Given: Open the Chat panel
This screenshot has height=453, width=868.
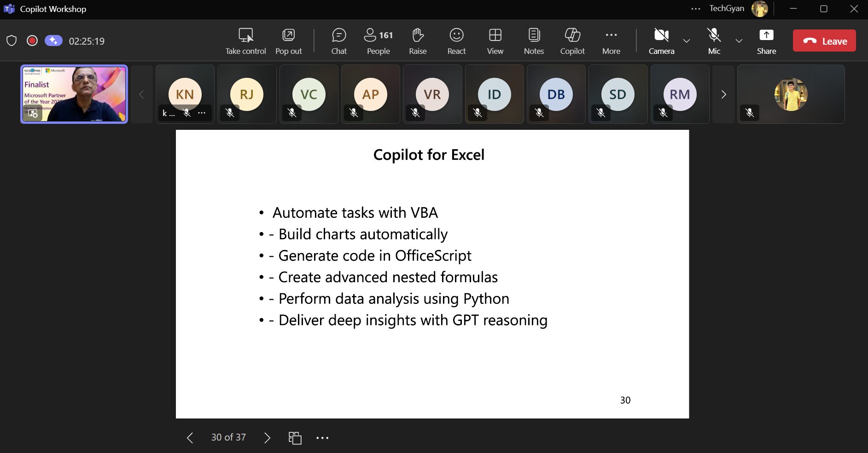Looking at the screenshot, I should (339, 41).
